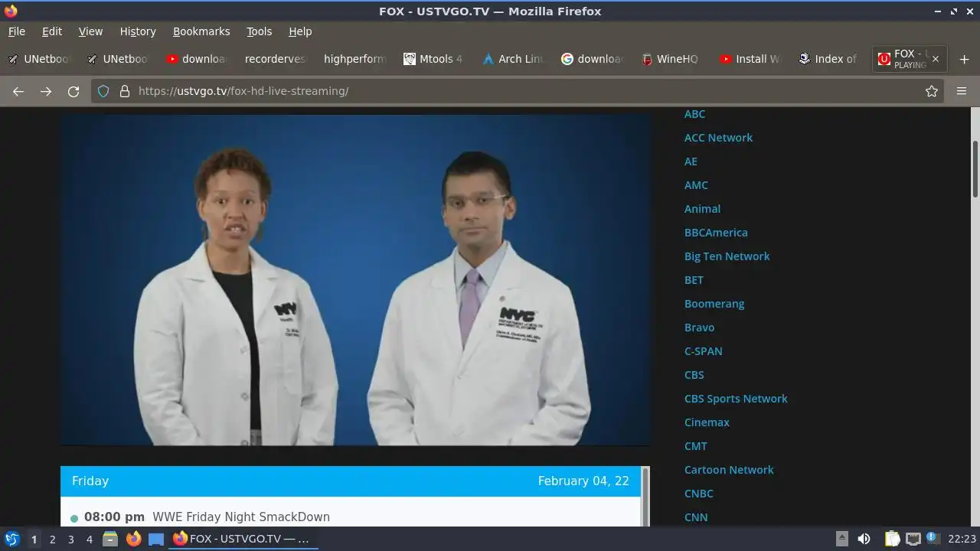
Task: Open the removable media tray icon
Action: click(841, 539)
